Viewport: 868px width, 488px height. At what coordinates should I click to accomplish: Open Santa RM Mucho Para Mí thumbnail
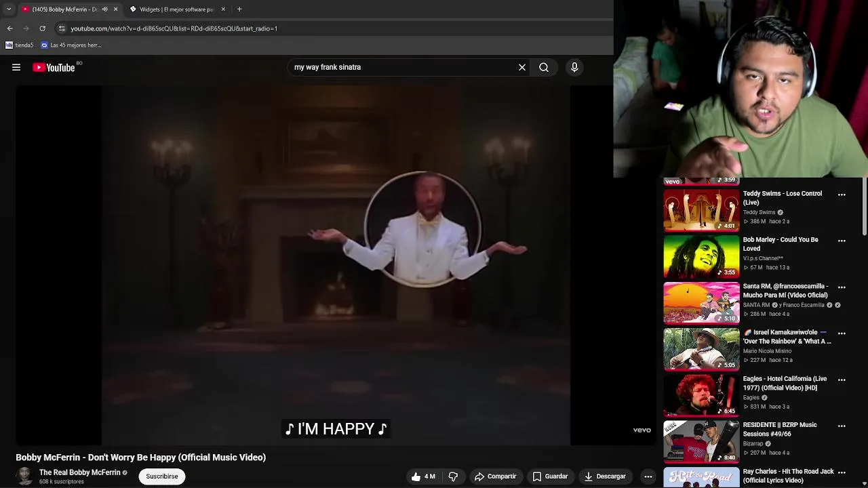[x=701, y=302]
